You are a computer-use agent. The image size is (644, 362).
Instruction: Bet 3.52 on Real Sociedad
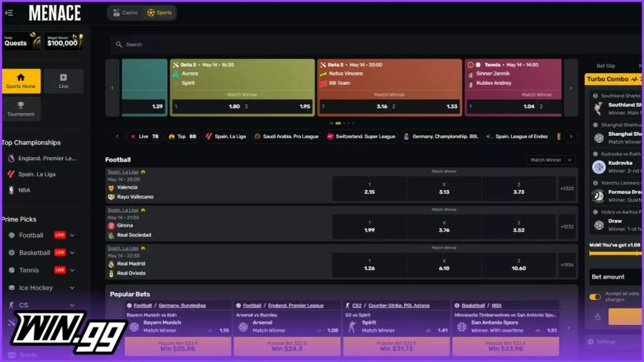click(519, 227)
